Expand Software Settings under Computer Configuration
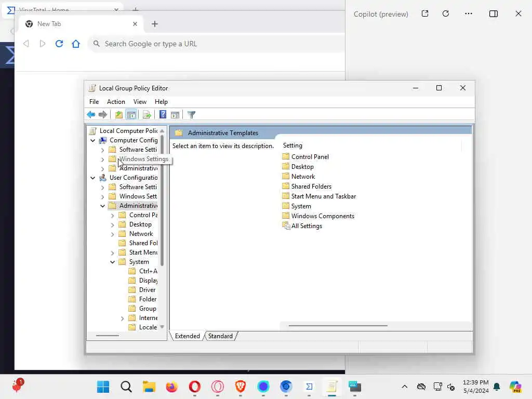Viewport: 532px width, 399px height. 102,150
